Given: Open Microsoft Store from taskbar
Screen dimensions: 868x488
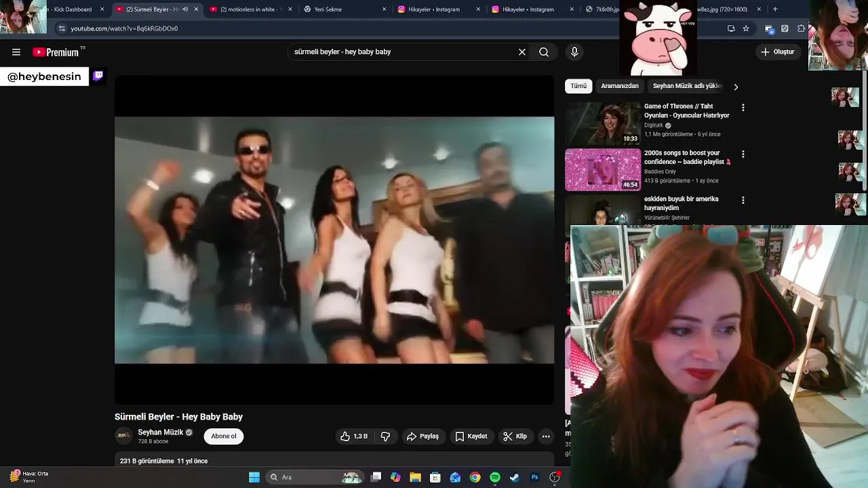Looking at the screenshot, I should (435, 477).
